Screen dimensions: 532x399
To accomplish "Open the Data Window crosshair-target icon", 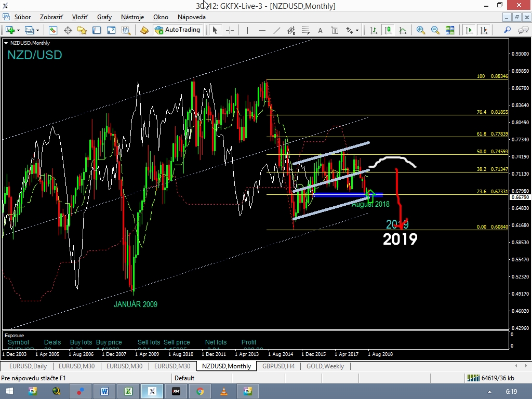I will click(68, 30).
